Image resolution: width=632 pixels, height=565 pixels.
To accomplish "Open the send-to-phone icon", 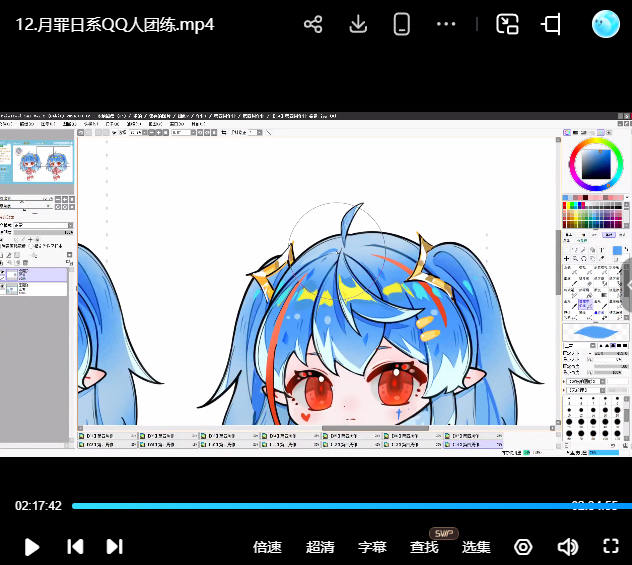I will [x=401, y=24].
